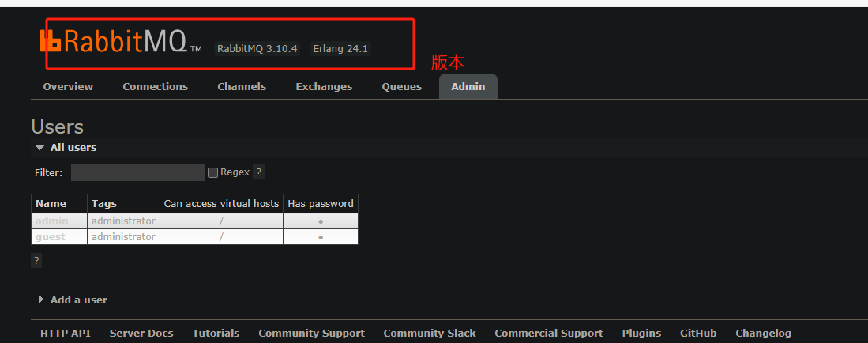
Task: Open the guest user link
Action: [51, 236]
